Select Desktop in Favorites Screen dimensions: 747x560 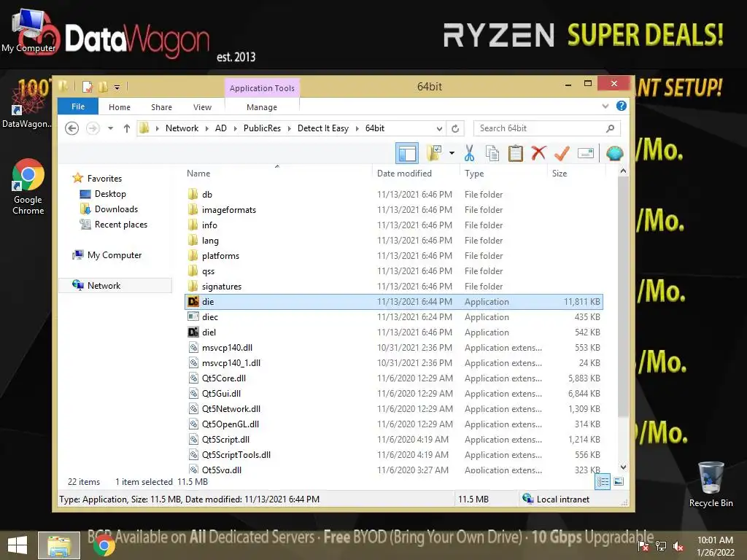(110, 194)
